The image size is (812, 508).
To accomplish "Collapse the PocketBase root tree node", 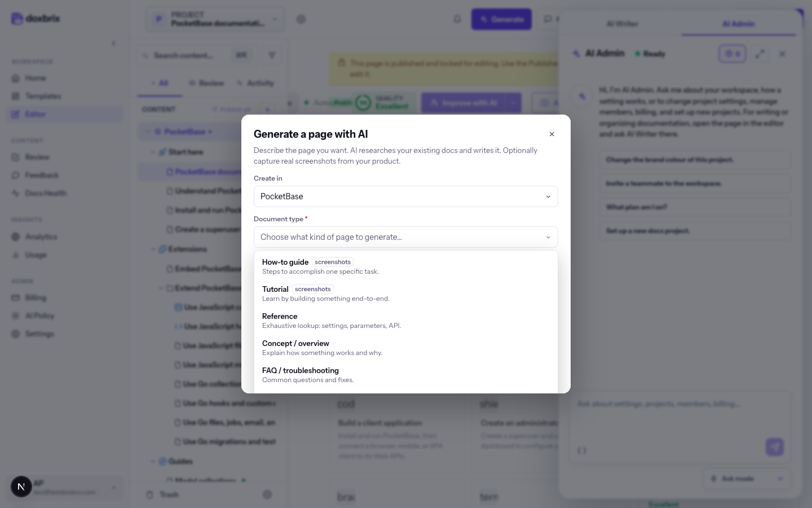I will 149,132.
